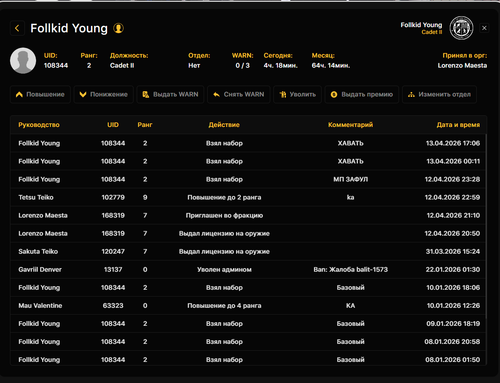The height and width of the screenshot is (383, 500).
Task: Click the UID 102779 cell
Action: pos(113,197)
